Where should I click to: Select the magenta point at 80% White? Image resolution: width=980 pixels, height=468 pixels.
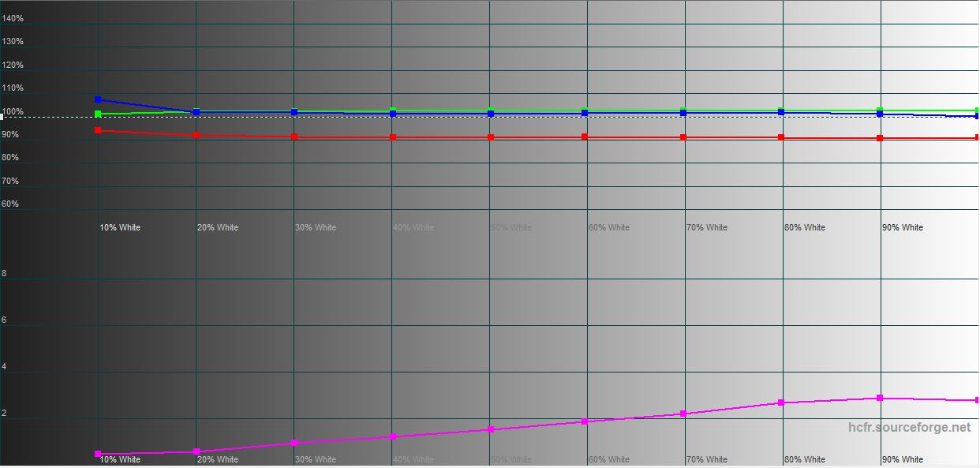(x=781, y=402)
